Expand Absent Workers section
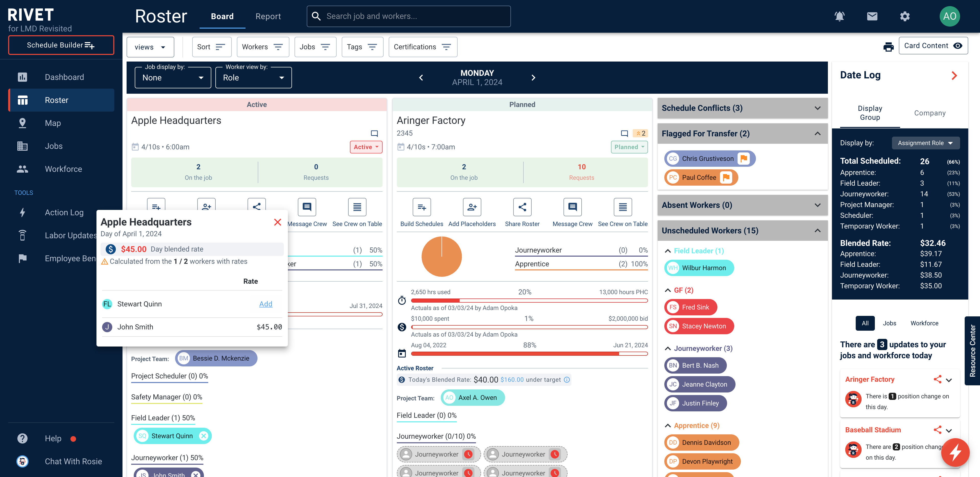This screenshot has height=477, width=980. point(742,205)
